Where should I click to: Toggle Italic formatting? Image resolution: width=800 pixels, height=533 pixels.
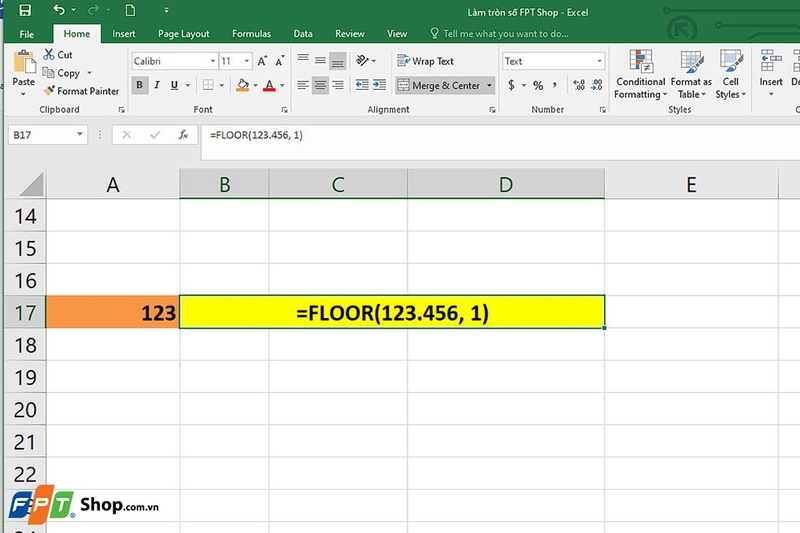coord(157,85)
